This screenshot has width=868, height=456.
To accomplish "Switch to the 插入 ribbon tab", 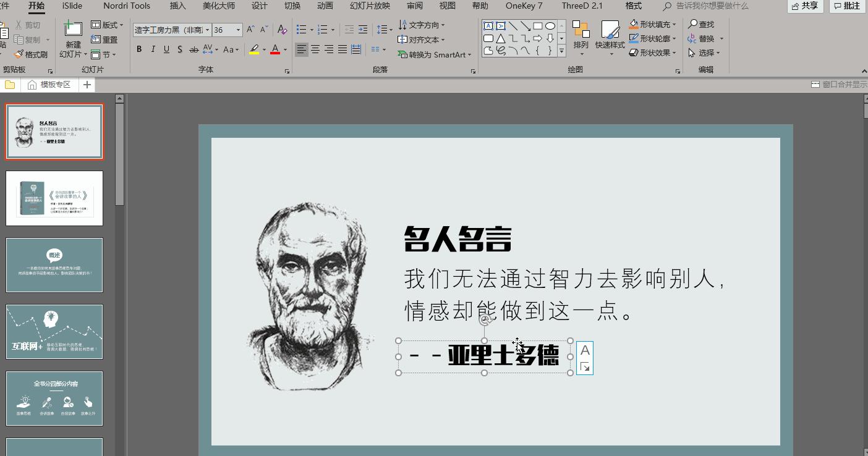I will click(x=177, y=6).
